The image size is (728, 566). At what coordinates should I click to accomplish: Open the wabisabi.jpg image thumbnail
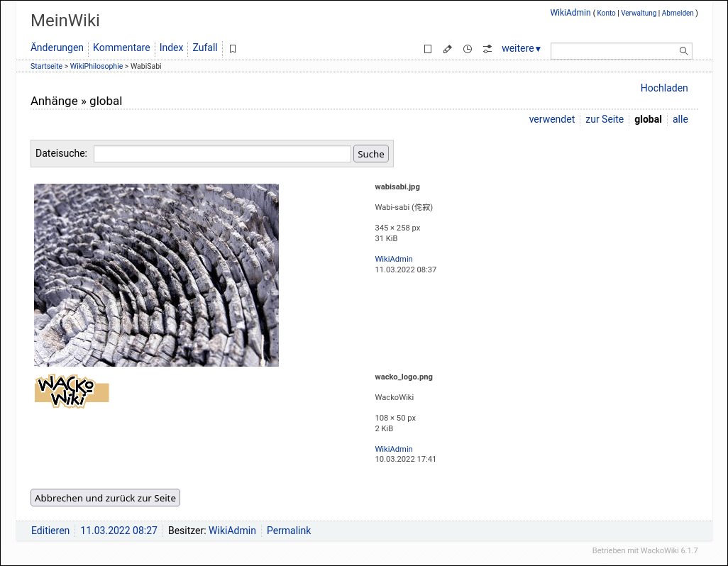(x=156, y=274)
